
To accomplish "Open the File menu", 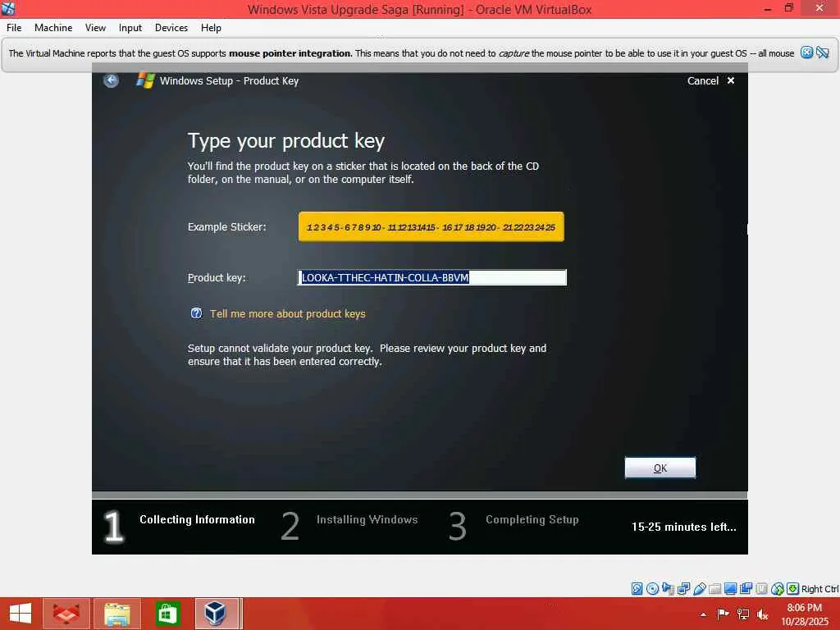I will pos(14,28).
